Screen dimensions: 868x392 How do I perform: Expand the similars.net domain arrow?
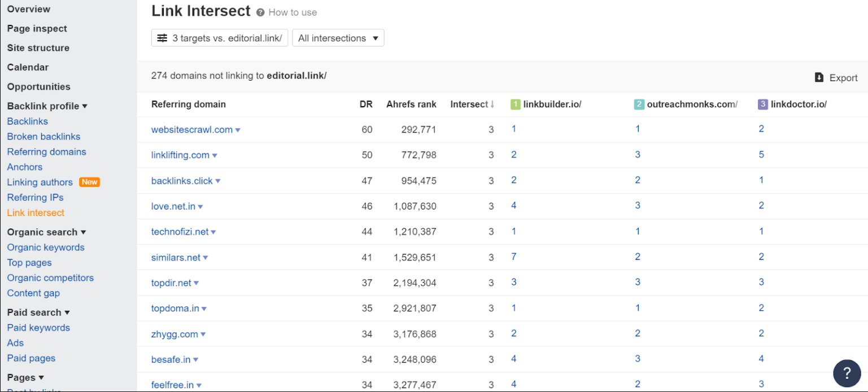click(206, 258)
